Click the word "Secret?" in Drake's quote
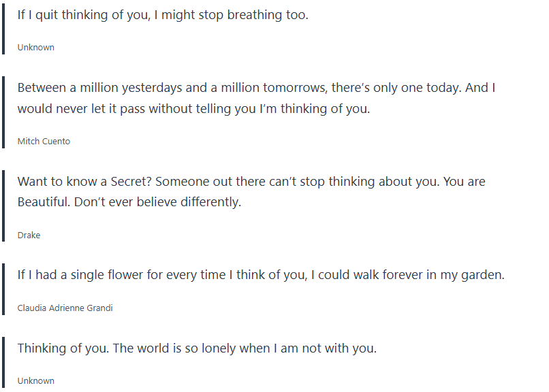 click(x=122, y=182)
